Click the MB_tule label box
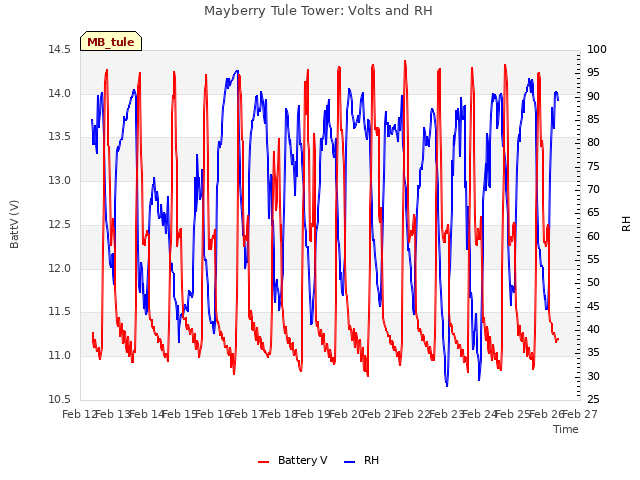Image resolution: width=640 pixels, height=480 pixels. click(x=111, y=41)
